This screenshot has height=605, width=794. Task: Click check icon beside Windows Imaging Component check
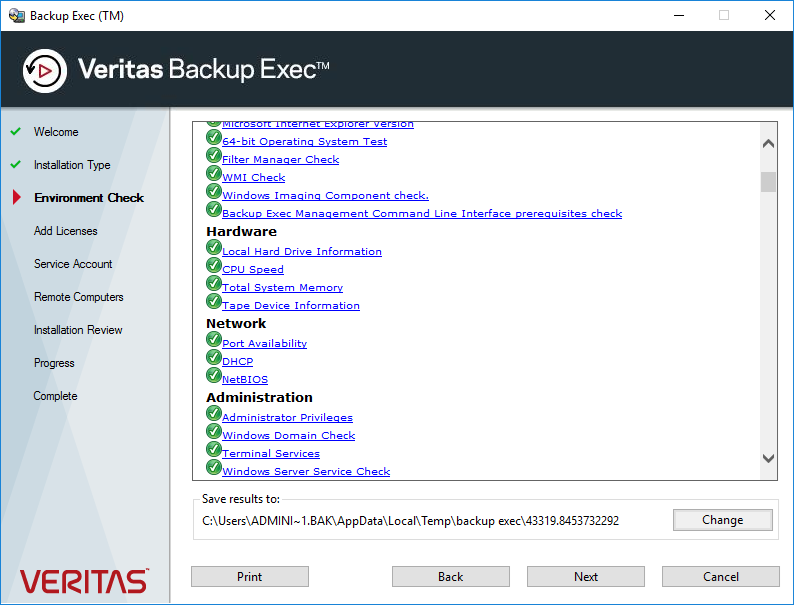point(214,191)
